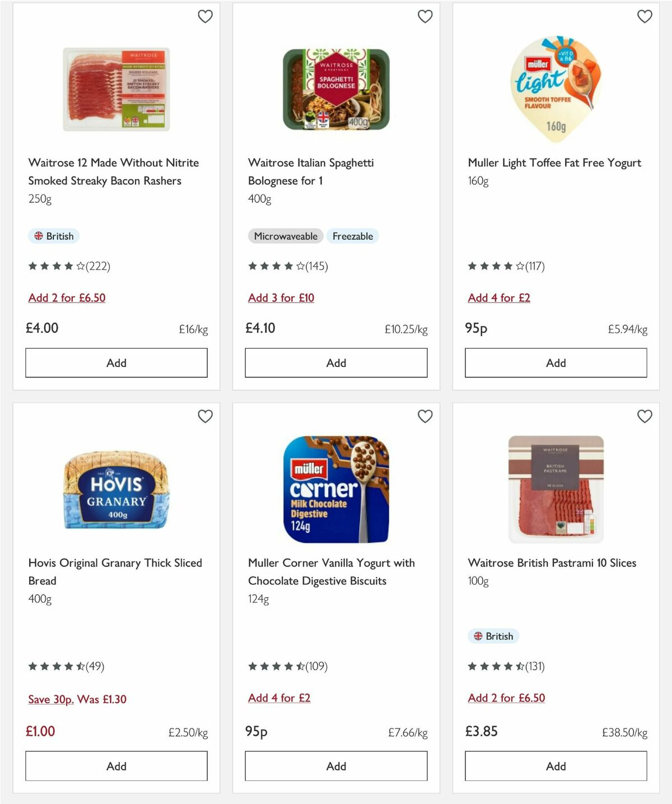The image size is (672, 804).
Task: Open the Add 4 for £2 offer on Muller Light
Action: pos(498,298)
